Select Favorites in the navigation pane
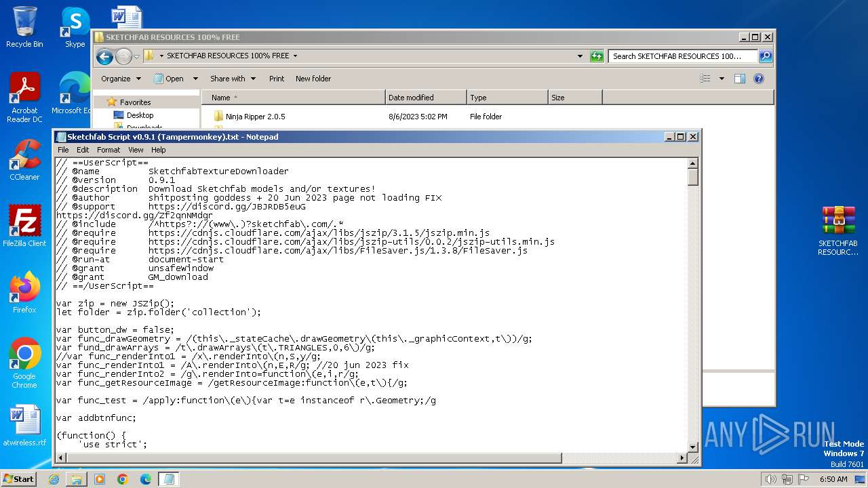The width and height of the screenshot is (868, 488). click(x=135, y=102)
